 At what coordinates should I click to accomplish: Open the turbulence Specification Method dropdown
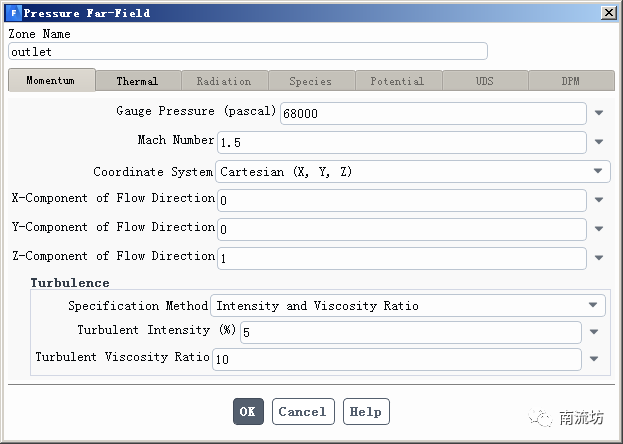tap(407, 306)
